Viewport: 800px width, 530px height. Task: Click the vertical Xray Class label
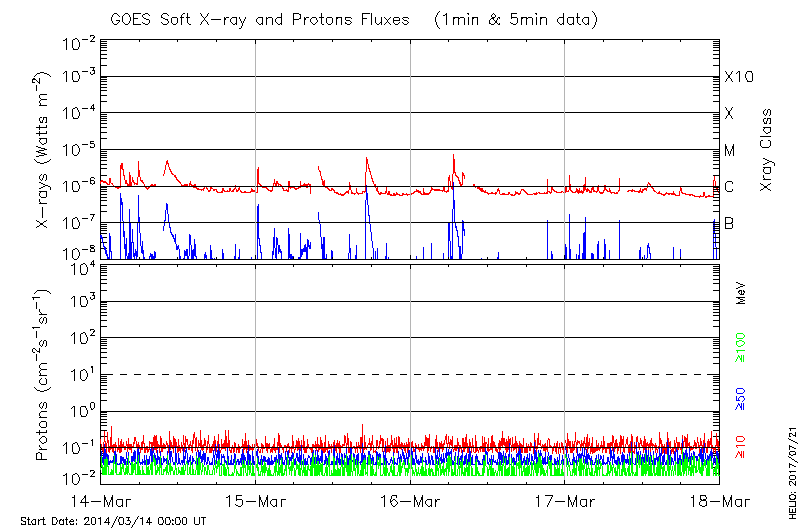pos(767,150)
